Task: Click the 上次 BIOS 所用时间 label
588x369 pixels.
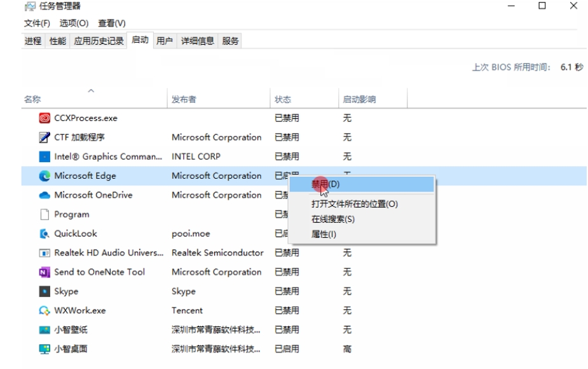Action: [511, 67]
